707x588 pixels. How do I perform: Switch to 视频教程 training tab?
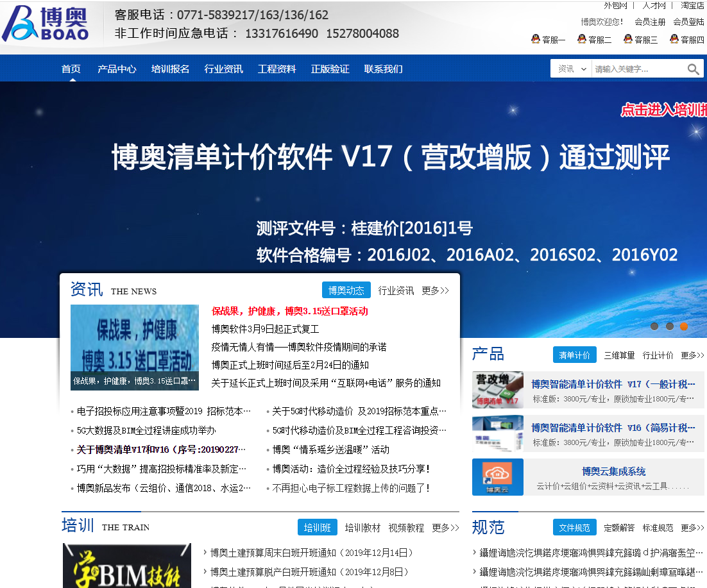coord(406,528)
